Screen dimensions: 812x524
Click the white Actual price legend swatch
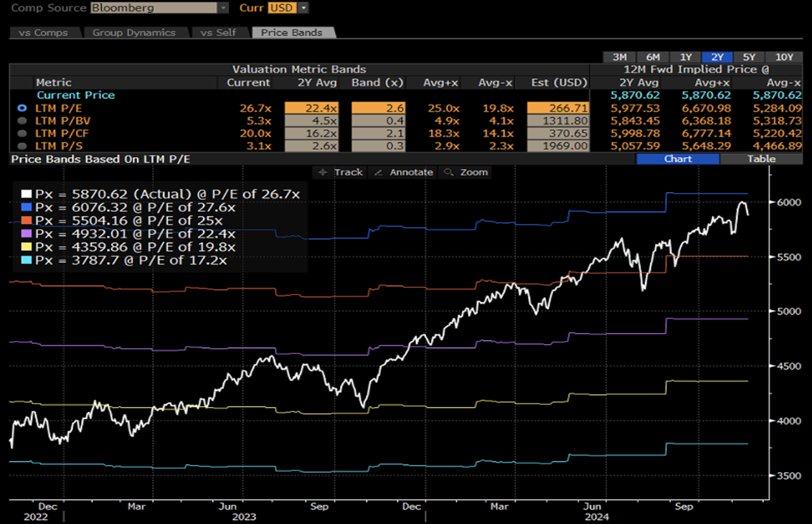point(27,195)
